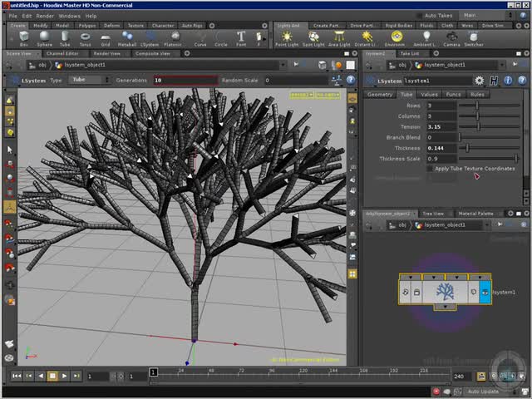
Task: Create a Metaball from the shelf
Action: [127, 38]
